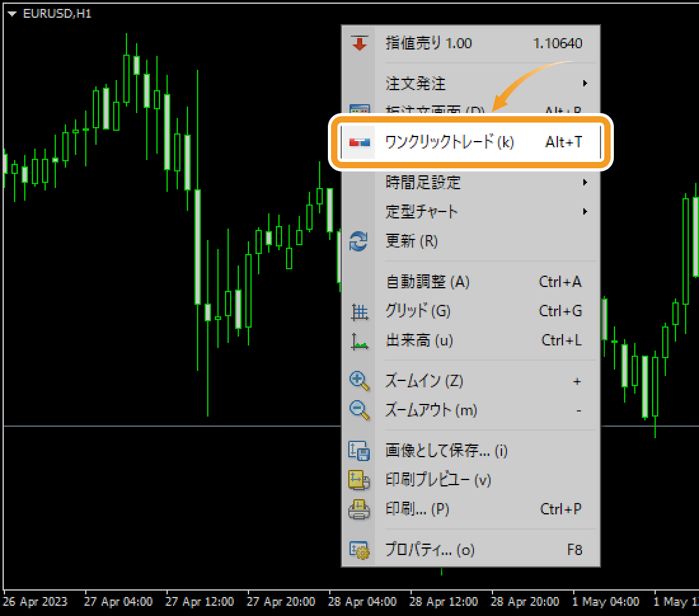The width and height of the screenshot is (699, 616).
Task: Click the properties gear icon
Action: 360,550
